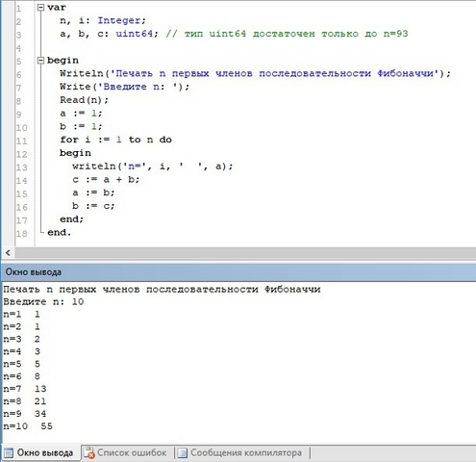Click line number 11 in the gutter
This screenshot has width=476, height=462.
point(21,141)
